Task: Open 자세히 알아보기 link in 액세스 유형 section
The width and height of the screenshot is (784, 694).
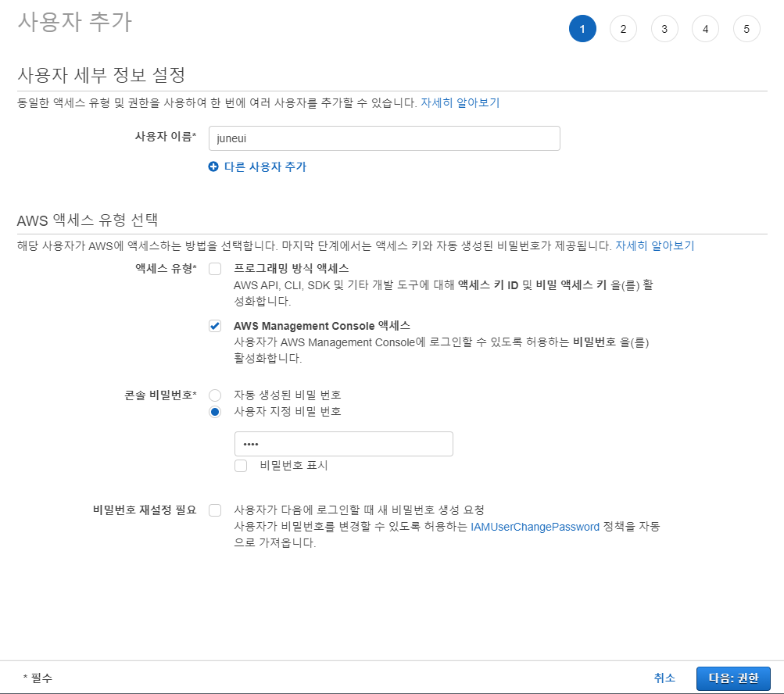Action: (x=654, y=245)
